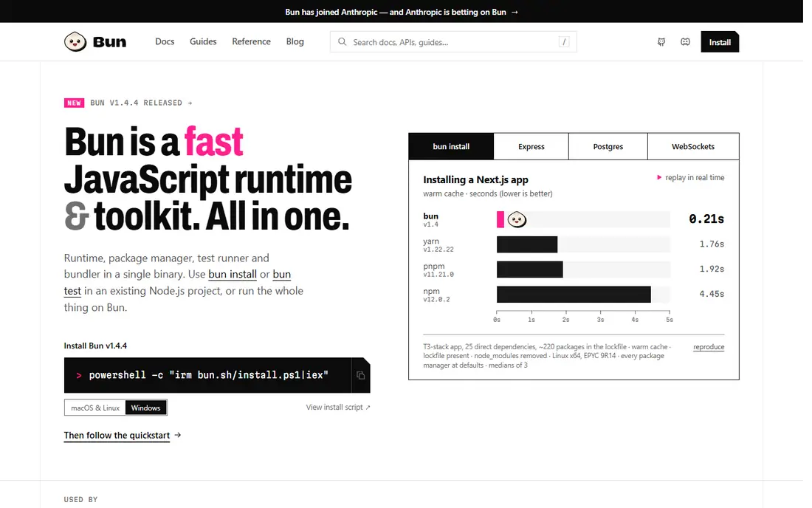This screenshot has width=812, height=508.
Task: Switch to the Postgres tab
Action: pos(608,146)
